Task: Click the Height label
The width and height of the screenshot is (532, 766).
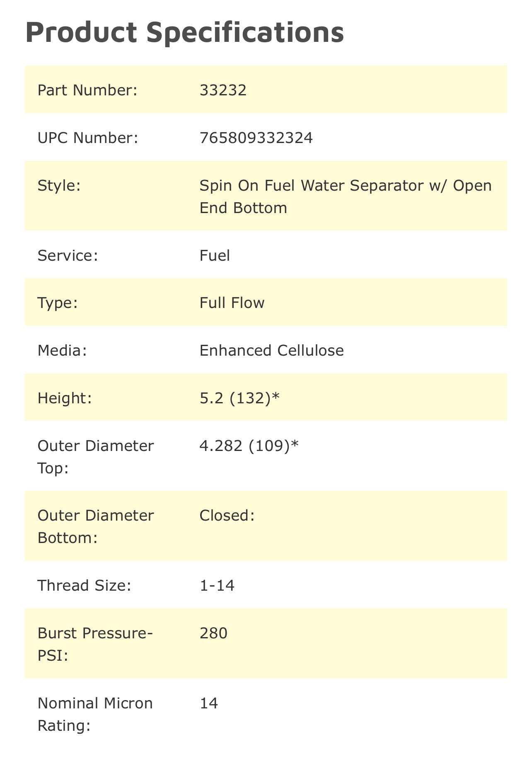Action: click(64, 398)
